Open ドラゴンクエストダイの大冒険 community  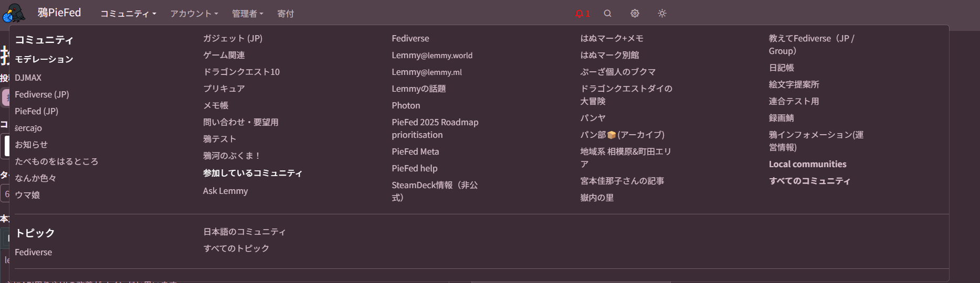626,95
